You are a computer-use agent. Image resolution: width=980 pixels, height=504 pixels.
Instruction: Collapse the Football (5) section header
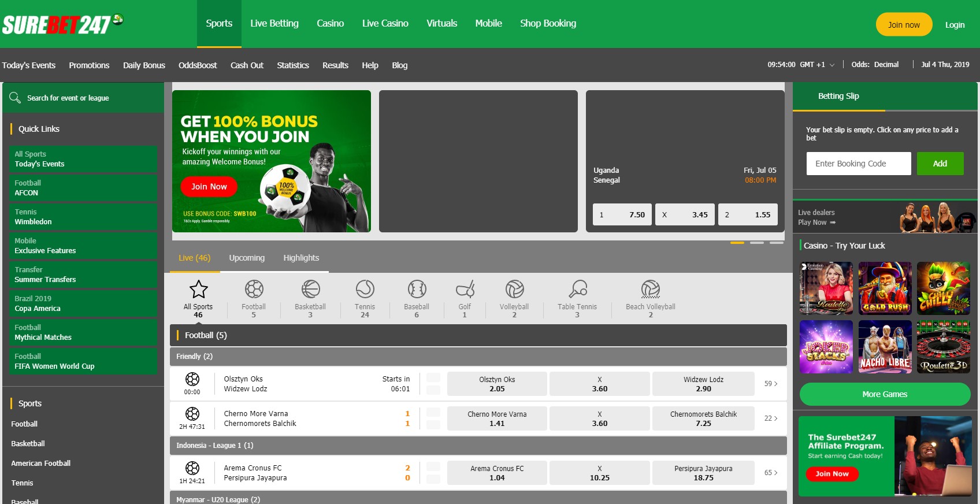[478, 335]
